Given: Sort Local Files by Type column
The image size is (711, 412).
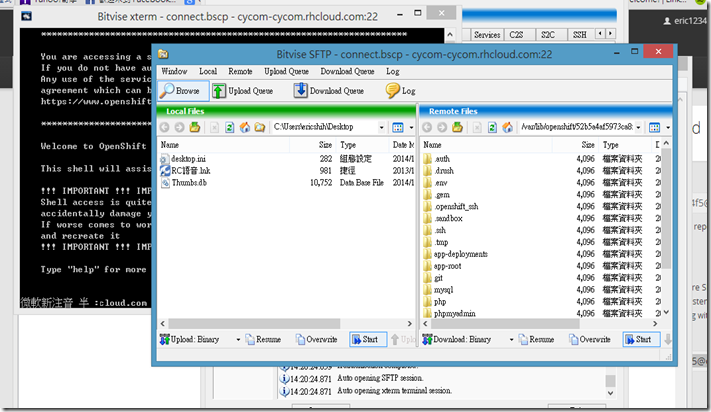Looking at the screenshot, I should point(363,145).
